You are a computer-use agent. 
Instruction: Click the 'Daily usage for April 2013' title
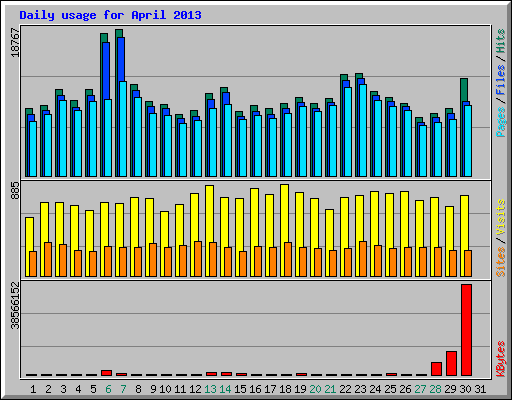click(110, 15)
